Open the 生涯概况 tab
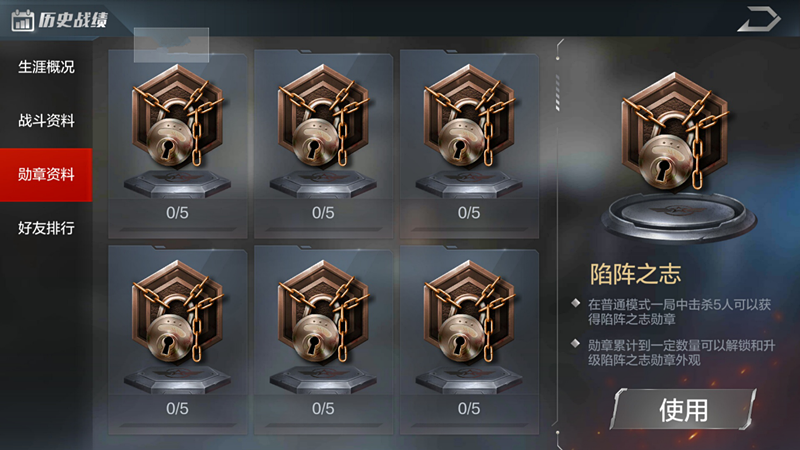 [x=46, y=67]
